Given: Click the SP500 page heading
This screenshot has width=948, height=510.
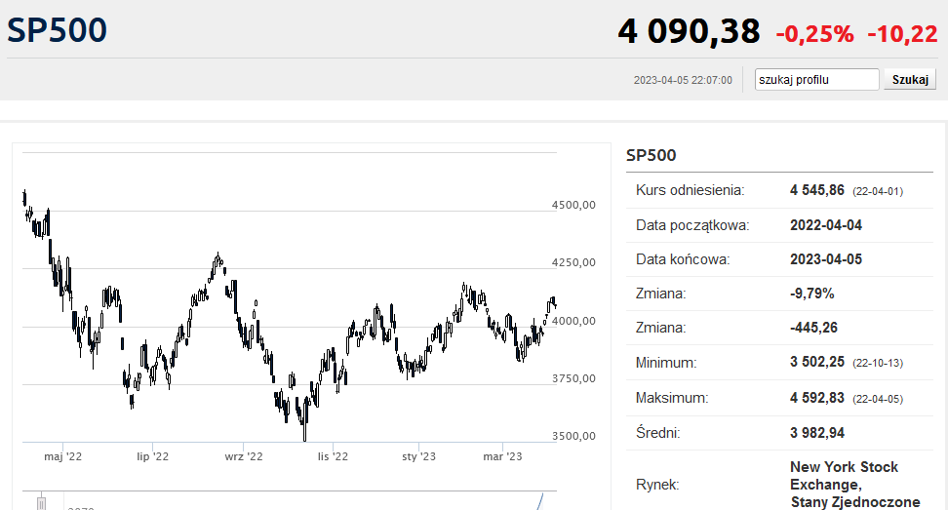Looking at the screenshot, I should (x=57, y=30).
